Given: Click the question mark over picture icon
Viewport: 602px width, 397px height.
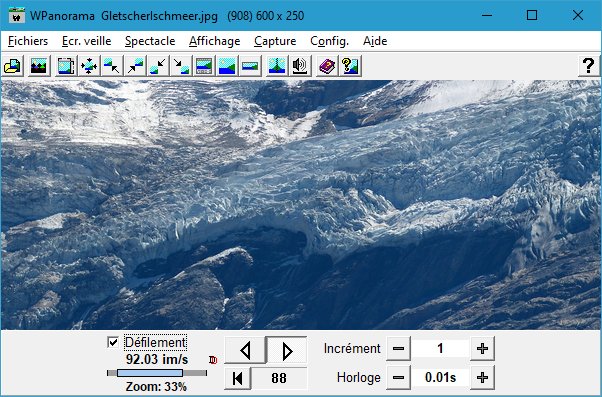Looking at the screenshot, I should (350, 66).
